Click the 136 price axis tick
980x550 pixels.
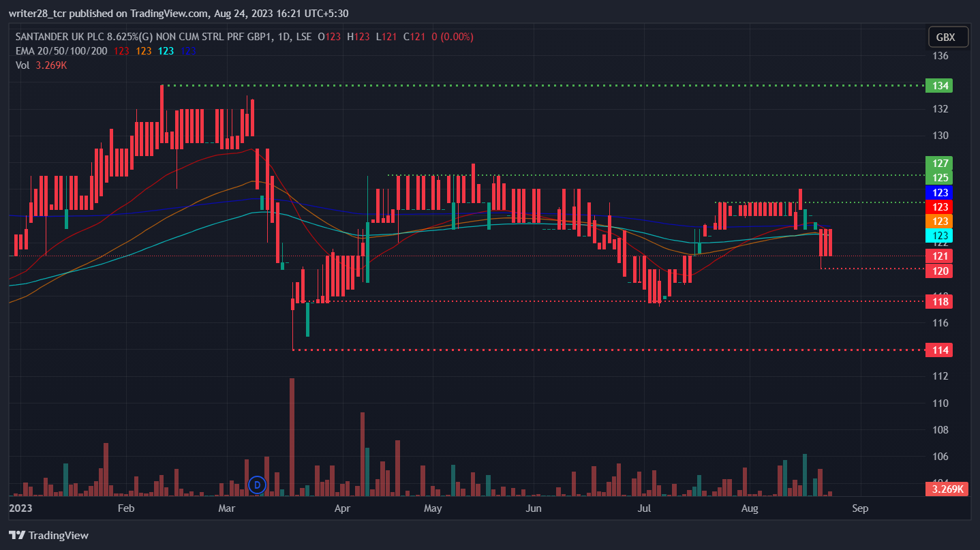[940, 56]
